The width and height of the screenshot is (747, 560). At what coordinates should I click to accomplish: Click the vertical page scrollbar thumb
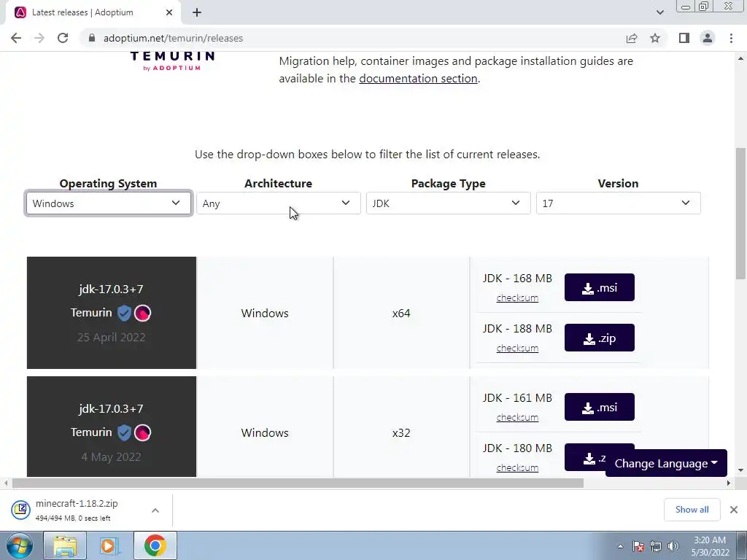[740, 214]
